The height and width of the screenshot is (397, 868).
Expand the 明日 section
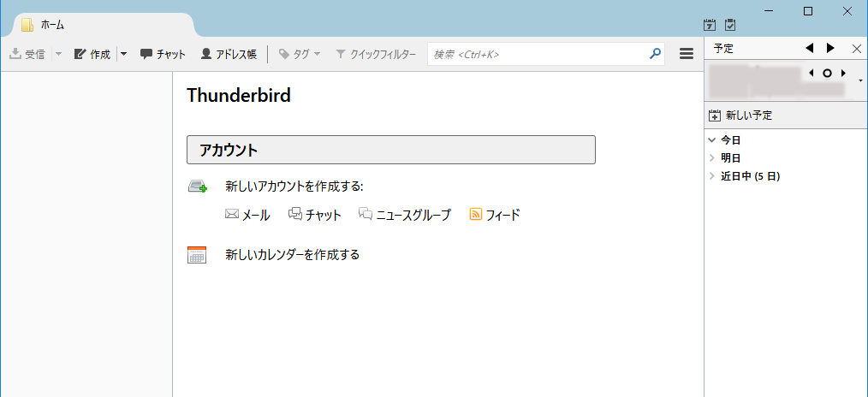click(x=712, y=158)
